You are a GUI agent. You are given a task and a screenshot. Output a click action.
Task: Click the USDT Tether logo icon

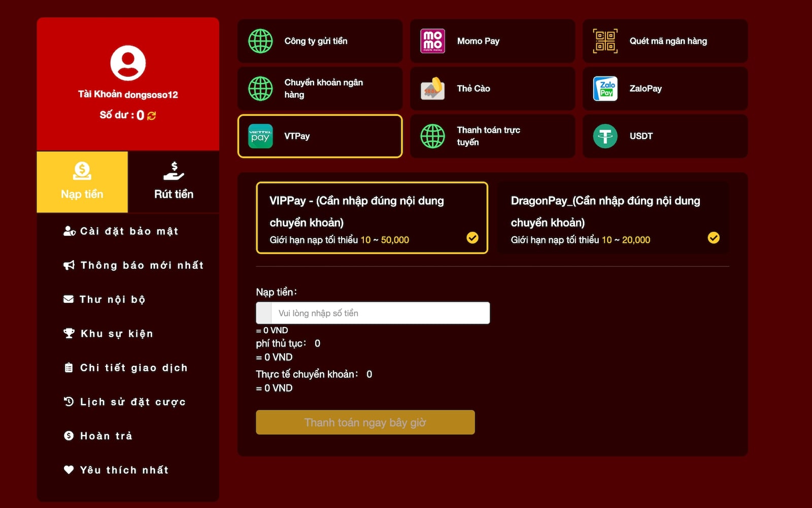(x=605, y=136)
